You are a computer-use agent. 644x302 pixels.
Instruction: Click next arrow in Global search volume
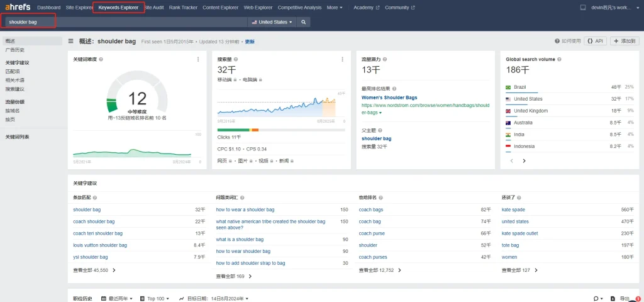click(x=524, y=160)
